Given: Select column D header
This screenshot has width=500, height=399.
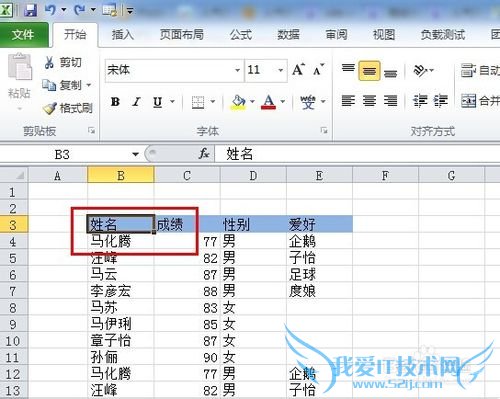Looking at the screenshot, I should coord(253,175).
